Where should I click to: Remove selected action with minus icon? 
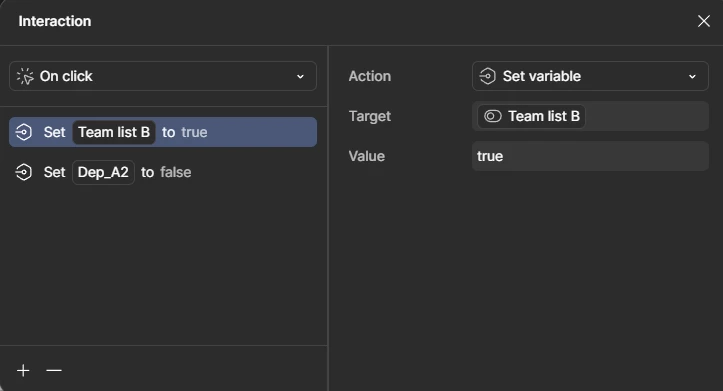pos(54,370)
